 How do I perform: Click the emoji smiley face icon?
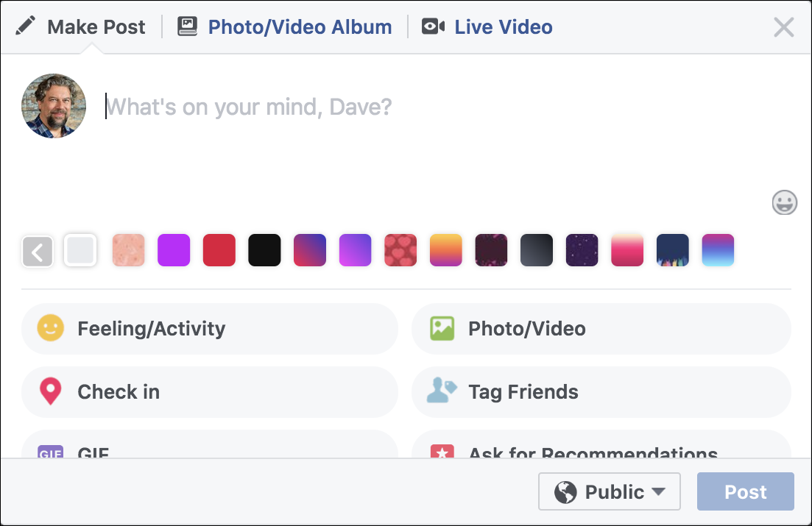(x=785, y=202)
